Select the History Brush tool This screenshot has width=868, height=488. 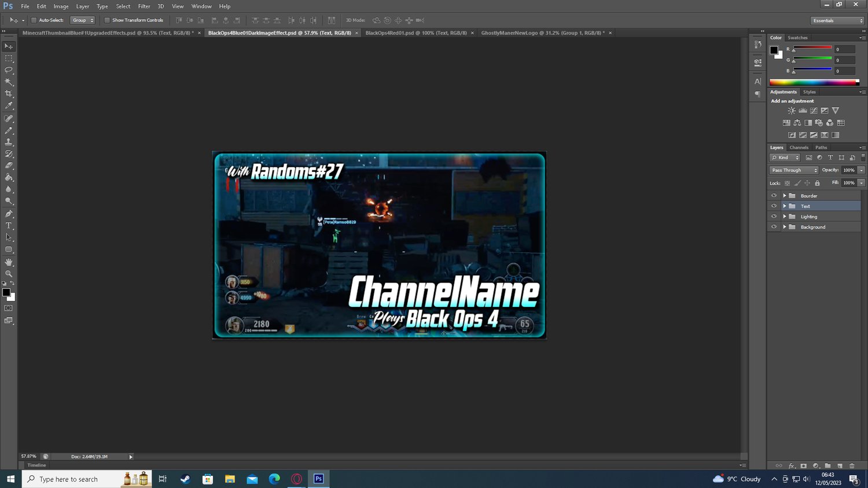coord(9,154)
